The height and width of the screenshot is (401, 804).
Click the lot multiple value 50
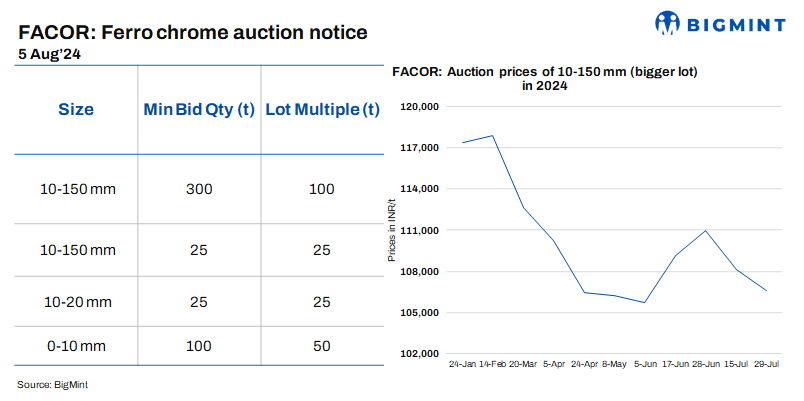pos(322,345)
